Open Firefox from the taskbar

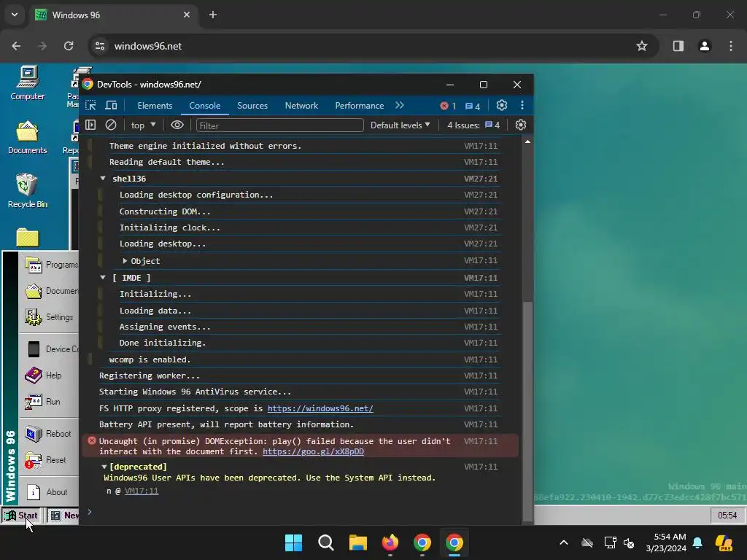coord(390,542)
